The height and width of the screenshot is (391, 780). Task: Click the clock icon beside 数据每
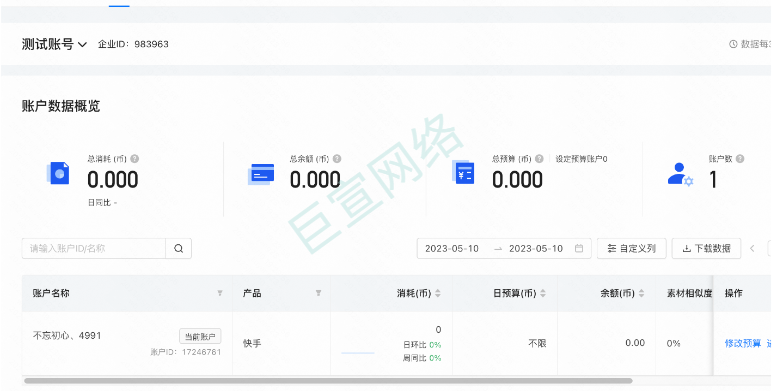[733, 44]
